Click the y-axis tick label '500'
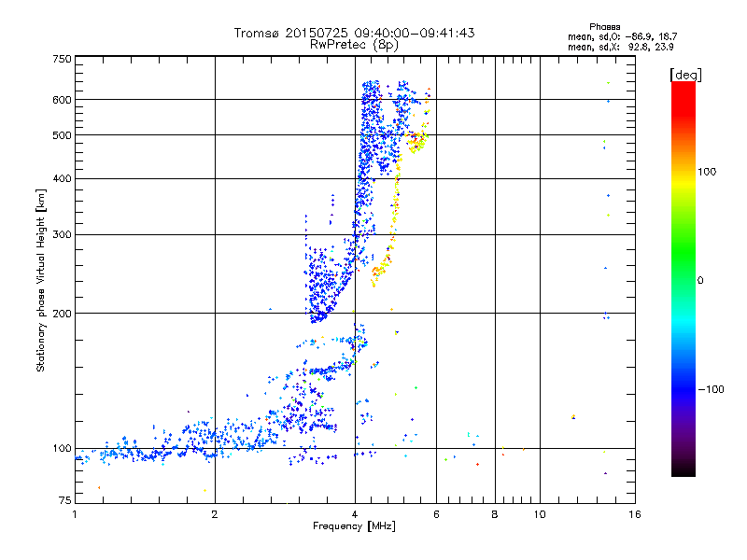 [x=62, y=135]
